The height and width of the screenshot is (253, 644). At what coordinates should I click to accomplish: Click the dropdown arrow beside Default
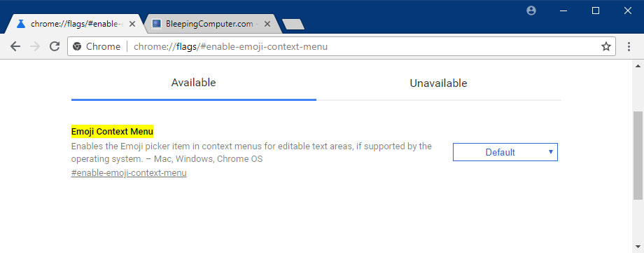click(x=551, y=152)
